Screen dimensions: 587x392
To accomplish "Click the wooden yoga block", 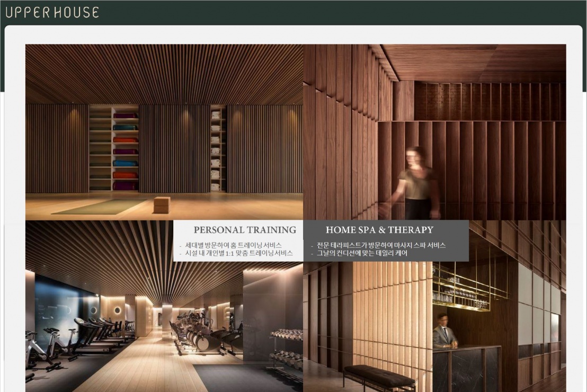I will (x=162, y=204).
